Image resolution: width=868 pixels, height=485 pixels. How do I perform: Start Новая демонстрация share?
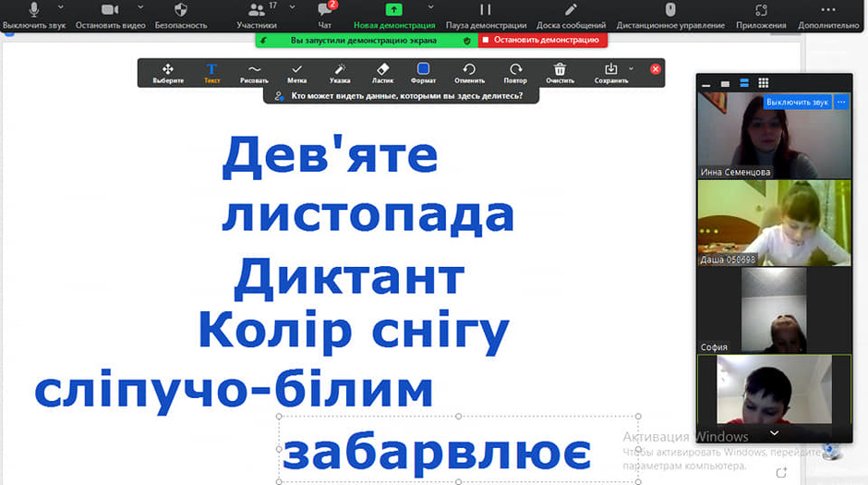click(x=394, y=16)
